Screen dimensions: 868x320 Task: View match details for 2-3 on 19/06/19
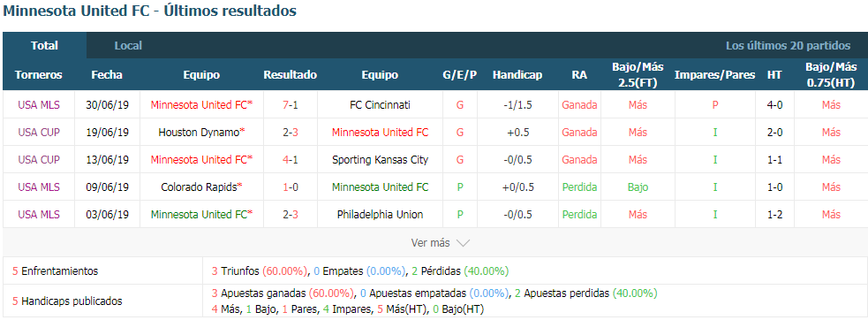pyautogui.click(x=291, y=133)
